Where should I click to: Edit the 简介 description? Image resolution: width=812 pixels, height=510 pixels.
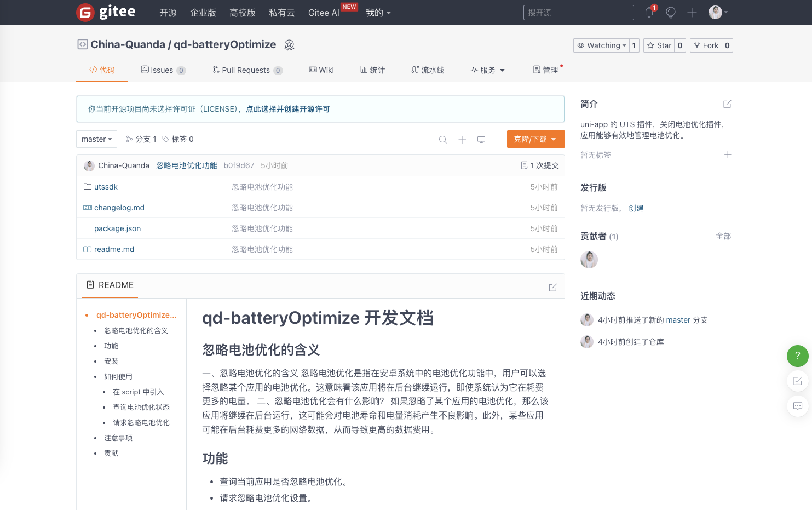coord(727,104)
